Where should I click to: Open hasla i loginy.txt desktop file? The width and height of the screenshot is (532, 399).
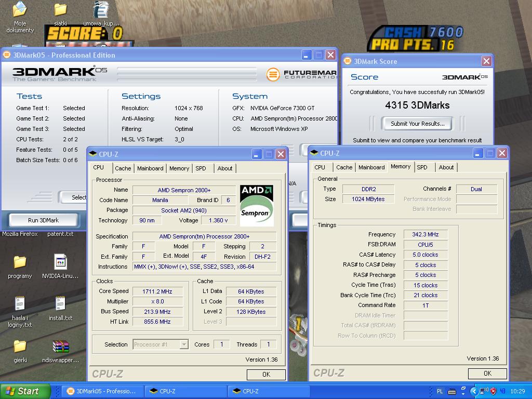click(20, 303)
